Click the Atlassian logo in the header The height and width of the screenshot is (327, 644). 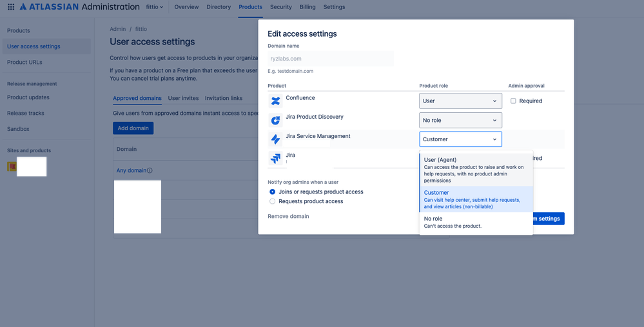[49, 7]
